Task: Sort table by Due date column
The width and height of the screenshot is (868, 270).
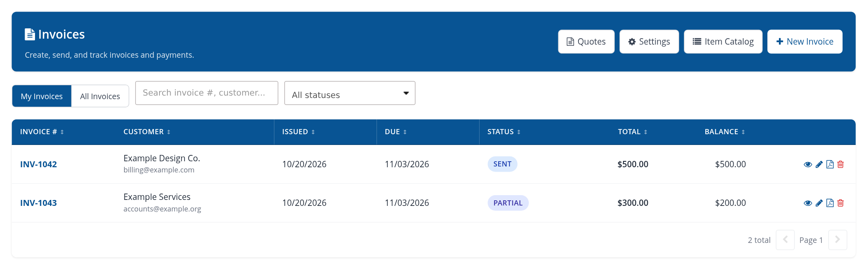Action: pos(396,132)
